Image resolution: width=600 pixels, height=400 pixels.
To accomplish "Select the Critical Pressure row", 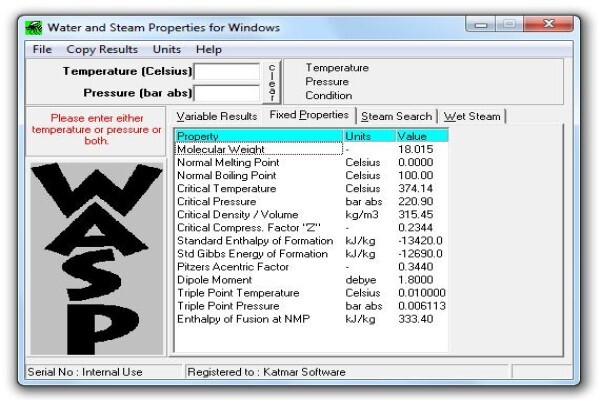I will click(x=311, y=201).
